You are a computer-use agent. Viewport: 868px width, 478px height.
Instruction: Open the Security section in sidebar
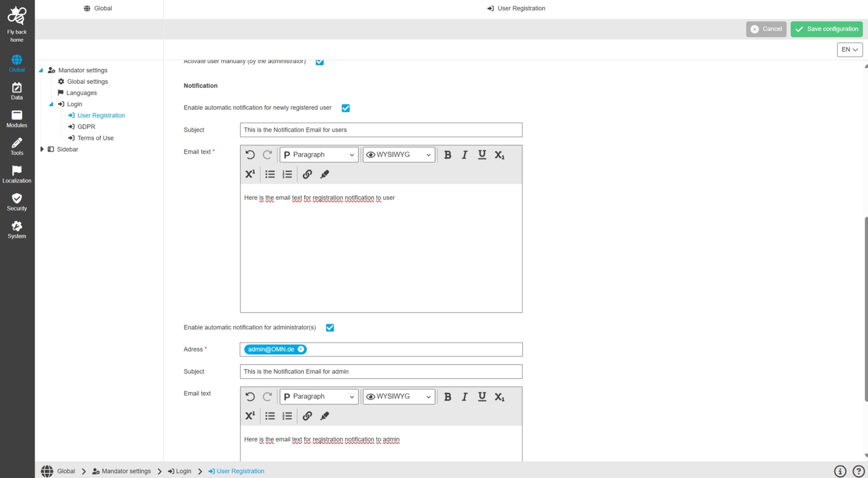click(17, 203)
